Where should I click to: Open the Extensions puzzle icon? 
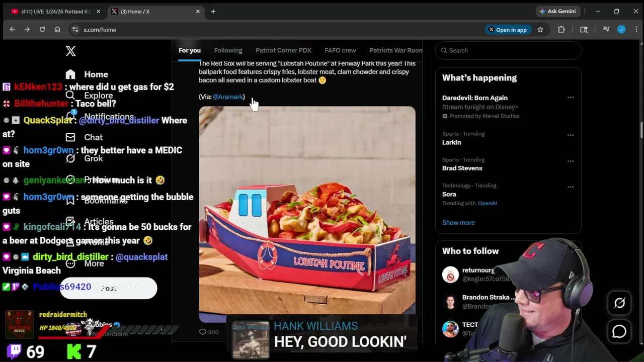tap(561, 30)
